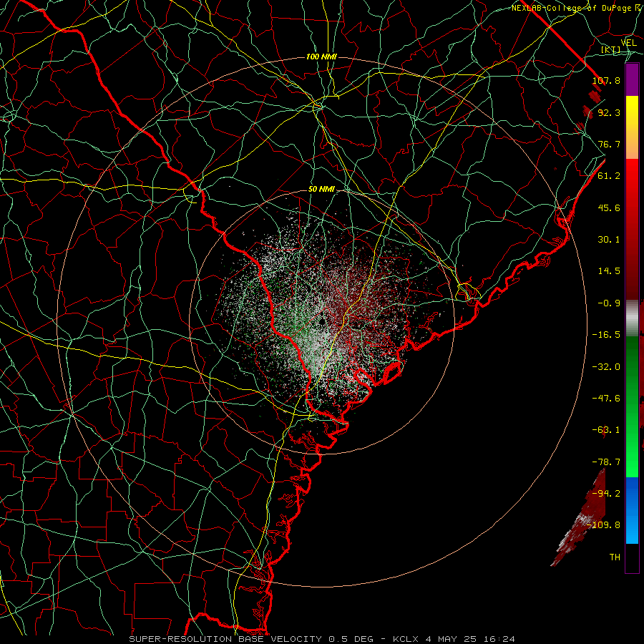Select the 107.8 velocity scale value

pyautogui.click(x=606, y=80)
